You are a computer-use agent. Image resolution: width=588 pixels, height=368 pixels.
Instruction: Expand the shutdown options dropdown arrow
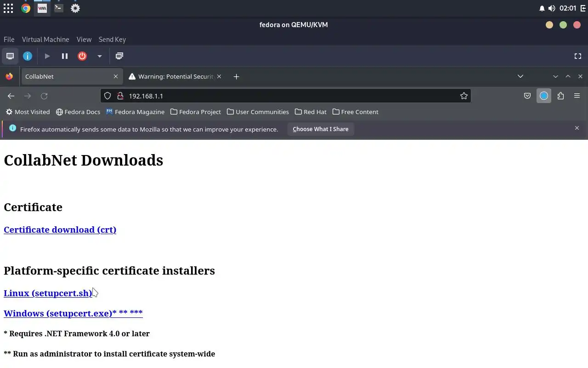click(x=99, y=56)
